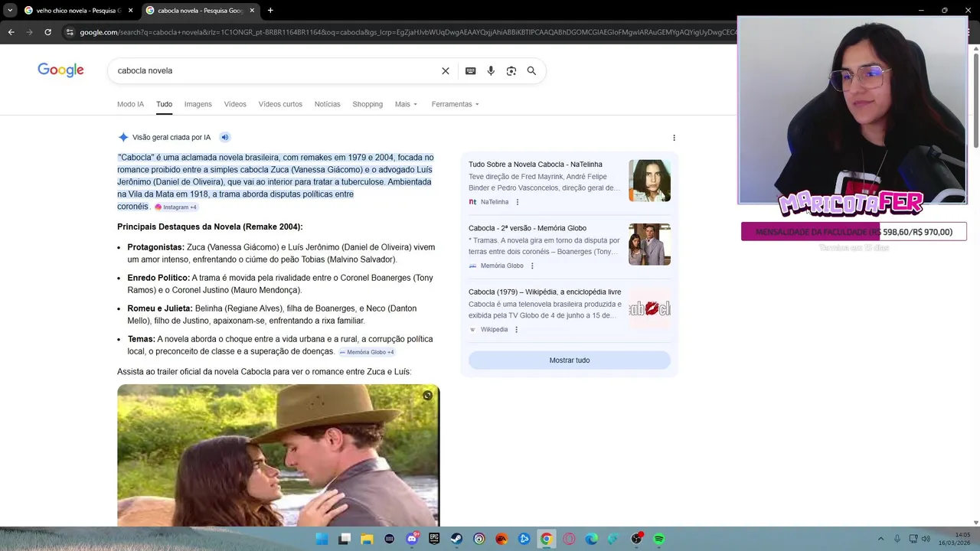
Task: Open a new browser tab with plus icon
Action: coord(270,10)
